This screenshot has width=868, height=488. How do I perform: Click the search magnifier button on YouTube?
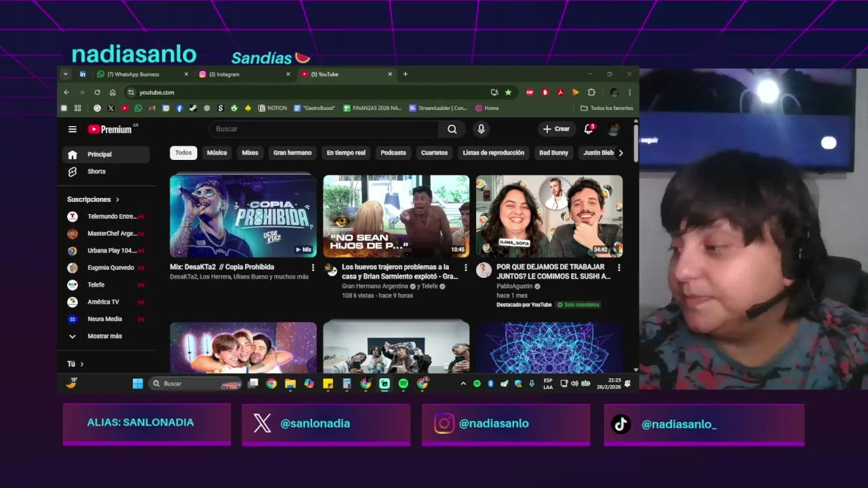click(452, 129)
